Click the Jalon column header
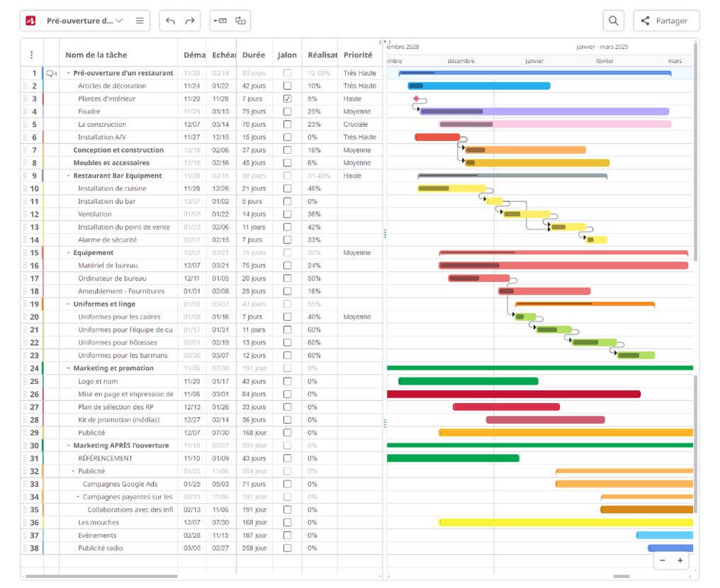 [x=287, y=55]
